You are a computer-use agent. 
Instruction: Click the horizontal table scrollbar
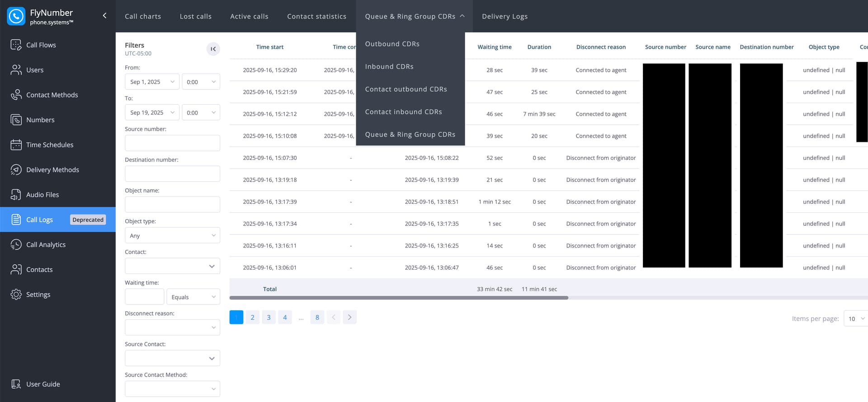pos(398,298)
